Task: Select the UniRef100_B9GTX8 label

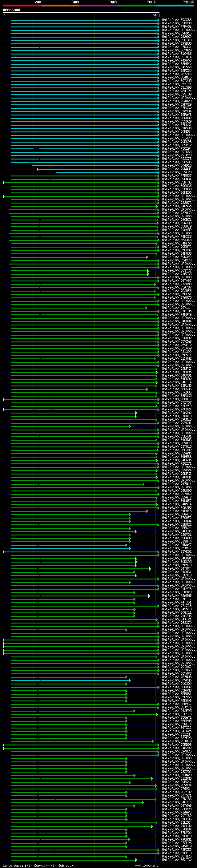Action: click(177, 40)
